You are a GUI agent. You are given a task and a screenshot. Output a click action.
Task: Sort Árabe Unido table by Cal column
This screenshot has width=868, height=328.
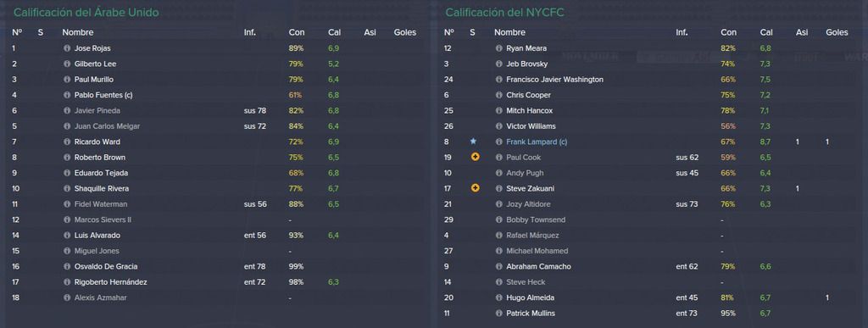click(x=334, y=33)
